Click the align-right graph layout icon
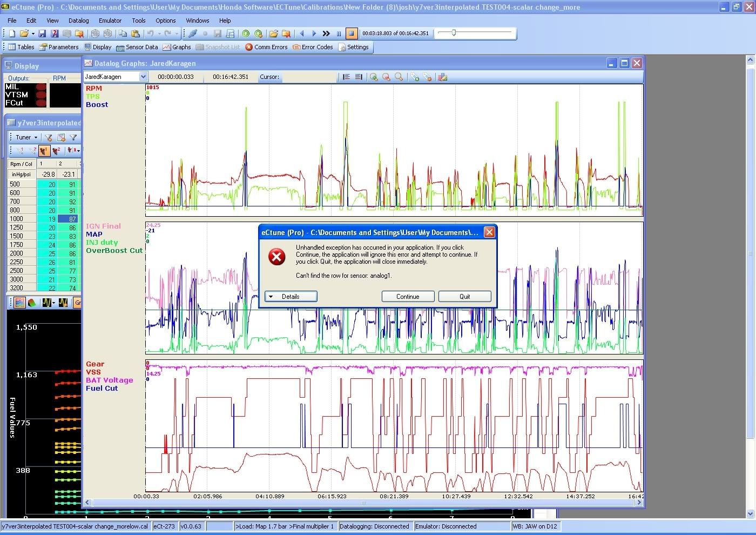 (359, 77)
